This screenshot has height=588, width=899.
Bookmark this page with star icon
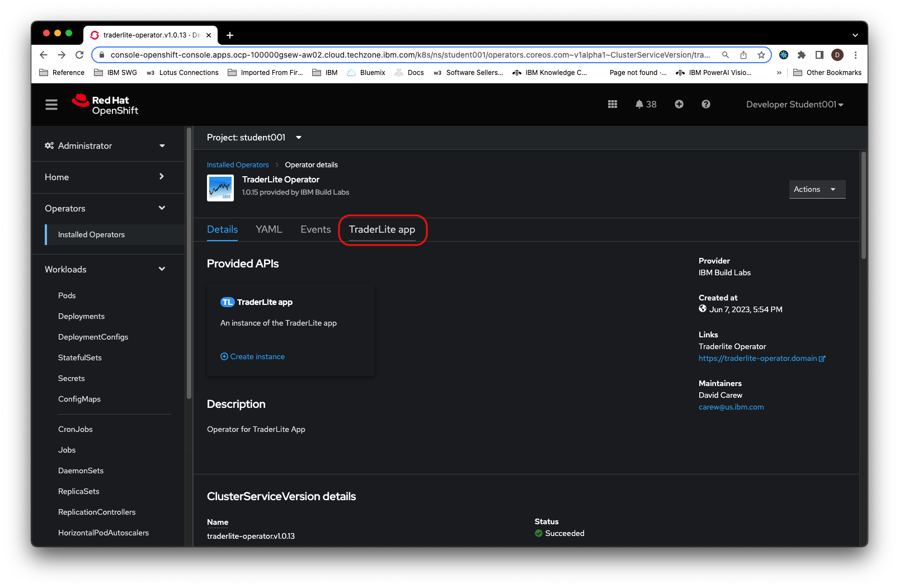tap(761, 55)
